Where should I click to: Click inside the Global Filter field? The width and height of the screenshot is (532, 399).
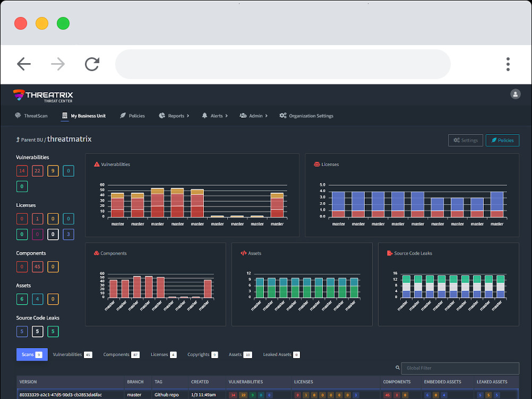coord(459,367)
